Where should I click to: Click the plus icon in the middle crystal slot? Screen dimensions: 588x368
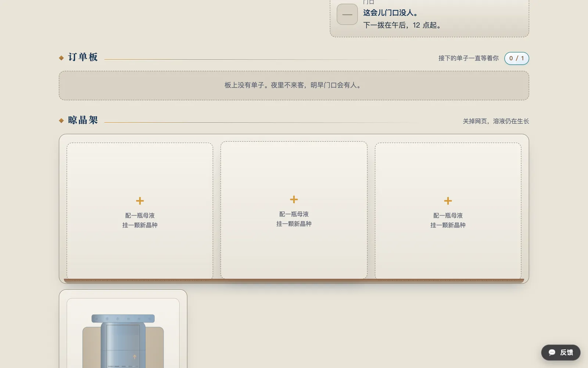click(294, 199)
